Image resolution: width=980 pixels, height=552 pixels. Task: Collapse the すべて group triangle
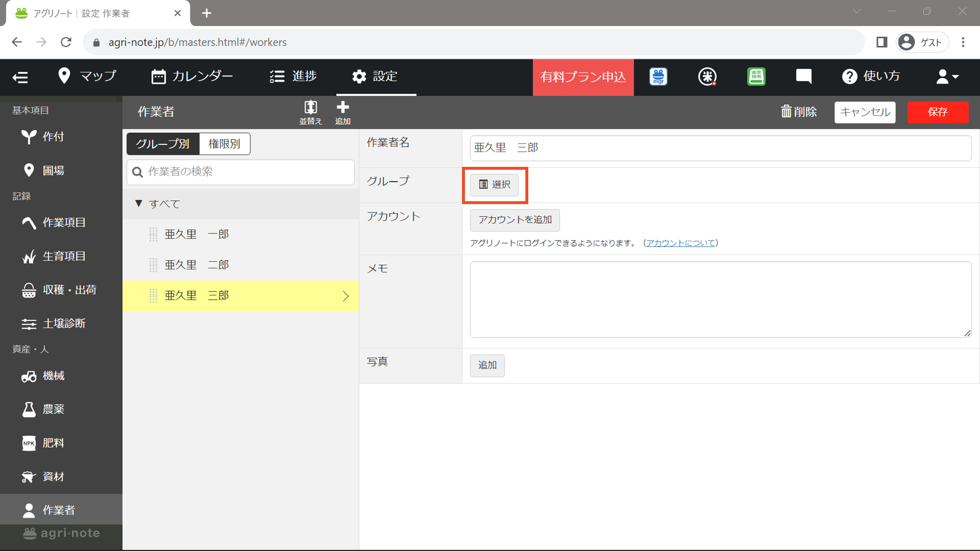point(139,203)
